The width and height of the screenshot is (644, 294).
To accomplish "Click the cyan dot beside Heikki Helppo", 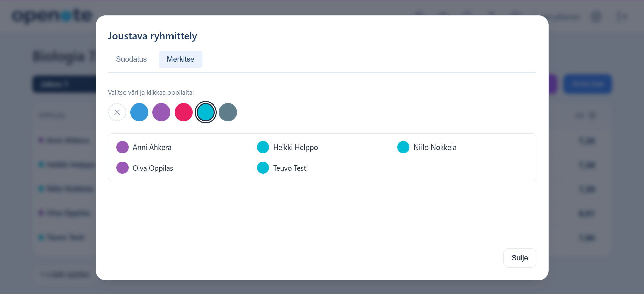I will (263, 147).
